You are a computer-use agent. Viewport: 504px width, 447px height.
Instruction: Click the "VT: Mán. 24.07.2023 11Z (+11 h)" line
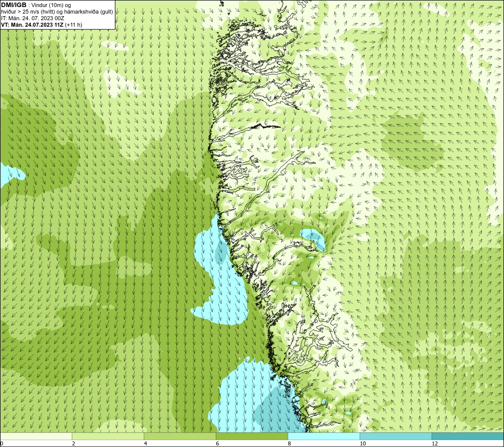41,25
